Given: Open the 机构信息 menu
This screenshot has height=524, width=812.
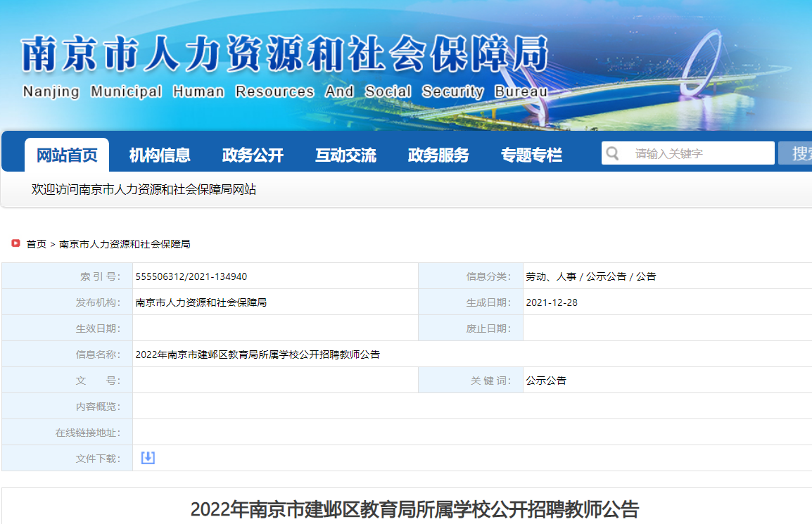Looking at the screenshot, I should pyautogui.click(x=160, y=155).
